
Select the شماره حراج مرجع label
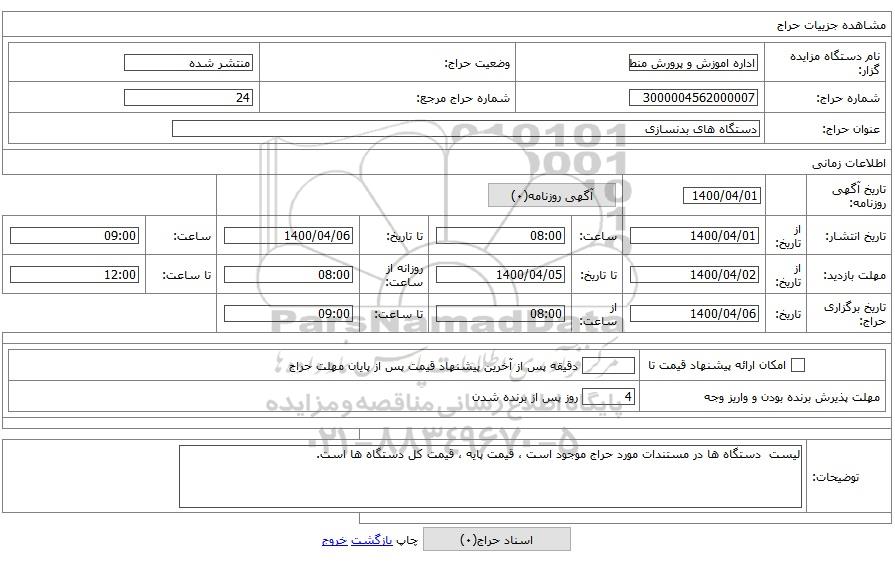(x=463, y=98)
